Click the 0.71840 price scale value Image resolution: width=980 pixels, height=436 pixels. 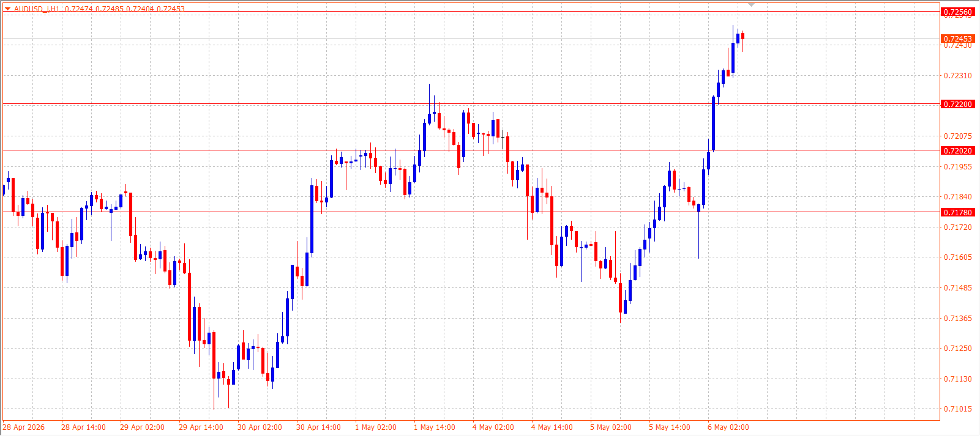point(958,197)
